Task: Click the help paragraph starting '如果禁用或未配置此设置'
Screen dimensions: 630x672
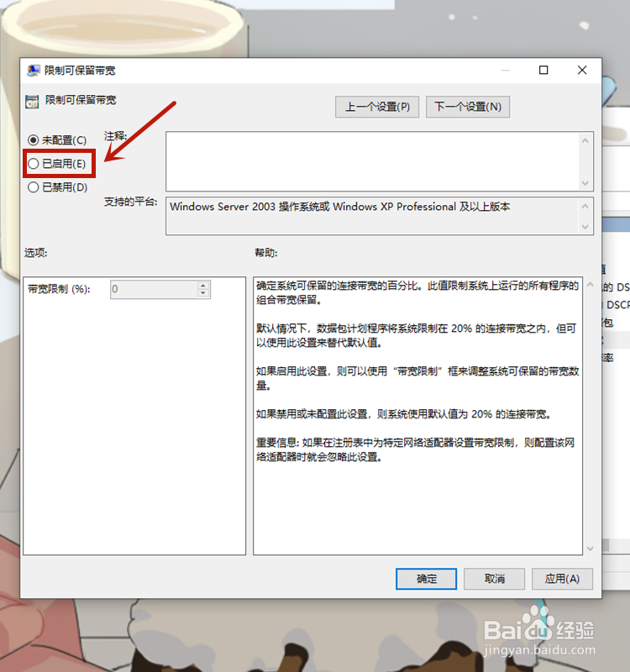Action: tap(403, 414)
